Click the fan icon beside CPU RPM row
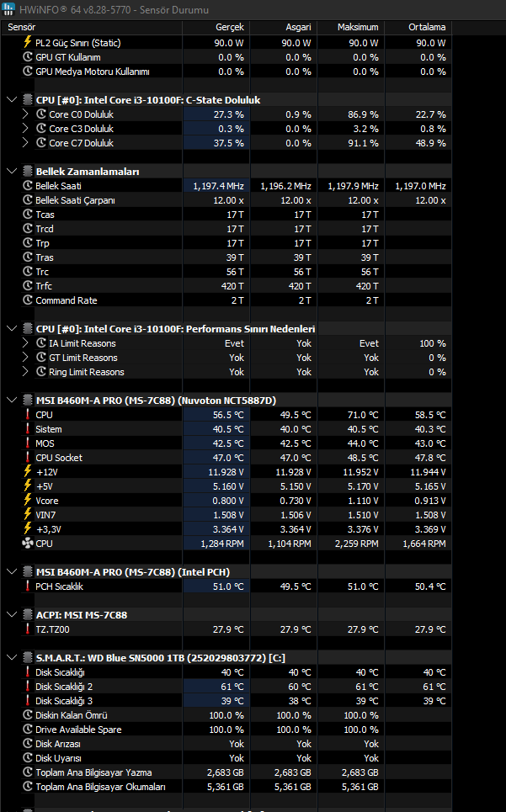 click(x=28, y=543)
